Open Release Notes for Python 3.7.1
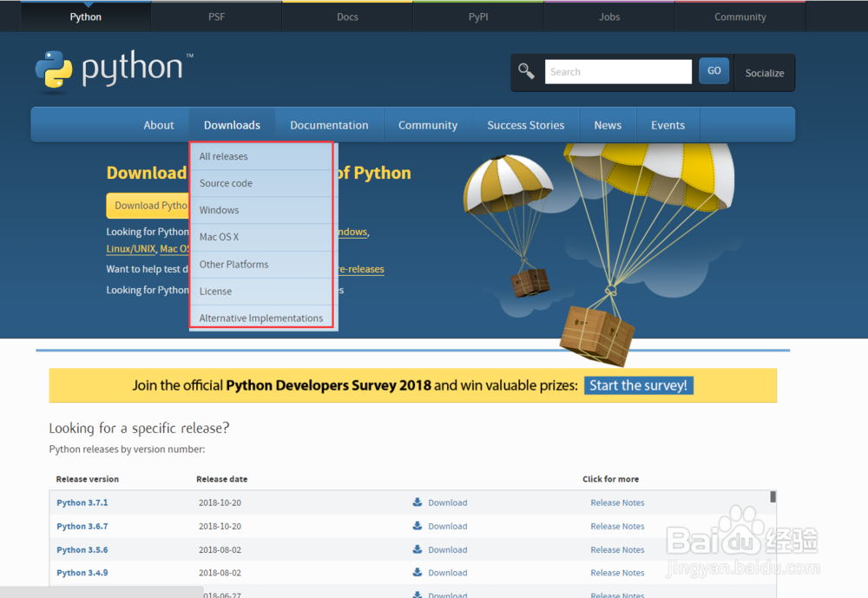This screenshot has height=598, width=868. [617, 503]
